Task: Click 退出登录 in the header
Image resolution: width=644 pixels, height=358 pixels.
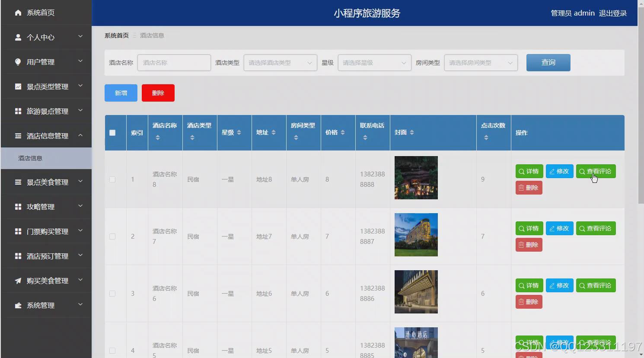Action: [612, 13]
